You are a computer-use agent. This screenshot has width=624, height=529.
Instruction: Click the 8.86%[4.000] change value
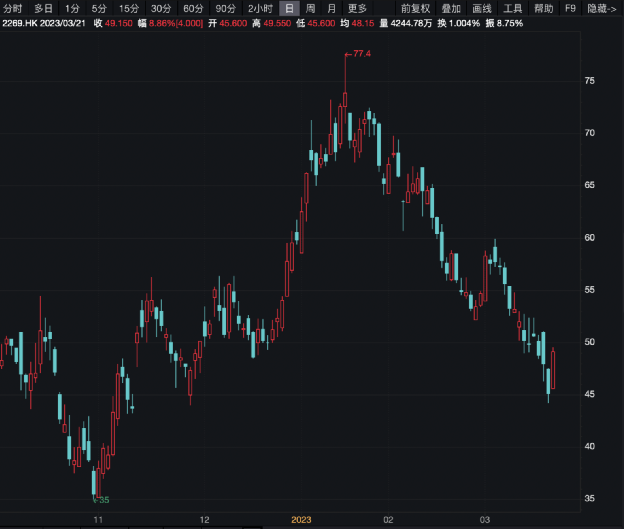pyautogui.click(x=176, y=23)
